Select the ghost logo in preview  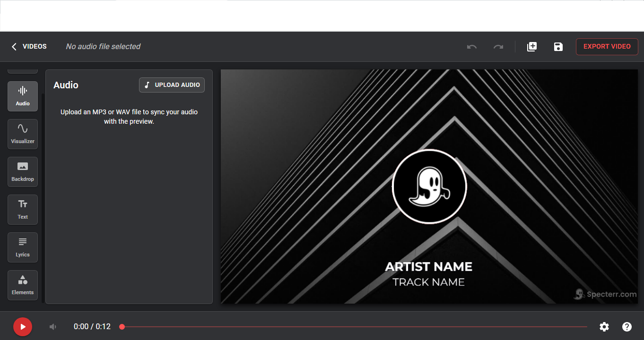(x=429, y=187)
